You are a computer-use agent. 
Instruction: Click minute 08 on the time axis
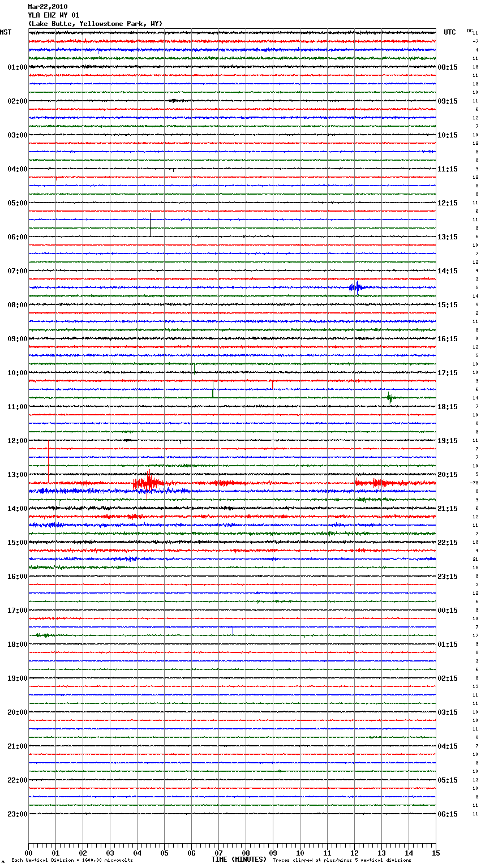[246, 853]
